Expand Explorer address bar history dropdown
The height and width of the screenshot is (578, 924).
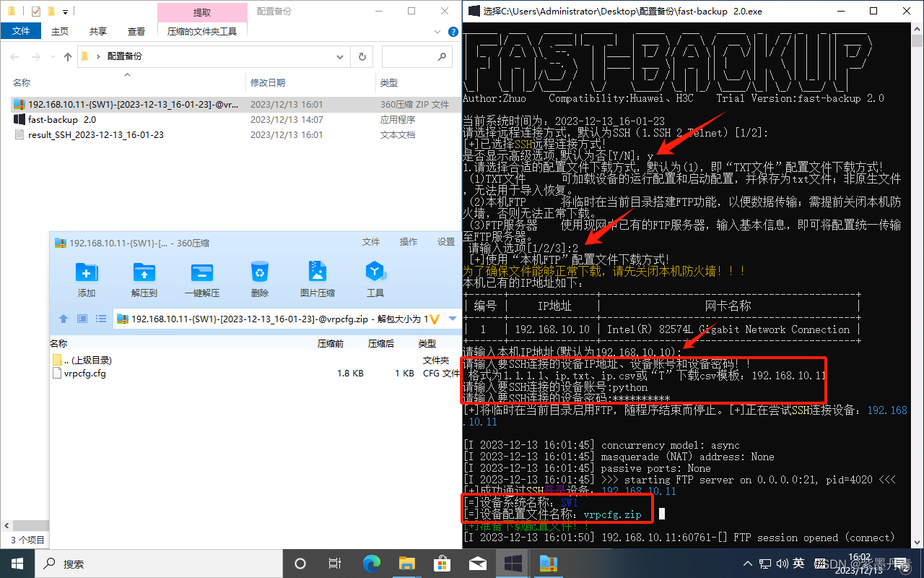pos(341,56)
